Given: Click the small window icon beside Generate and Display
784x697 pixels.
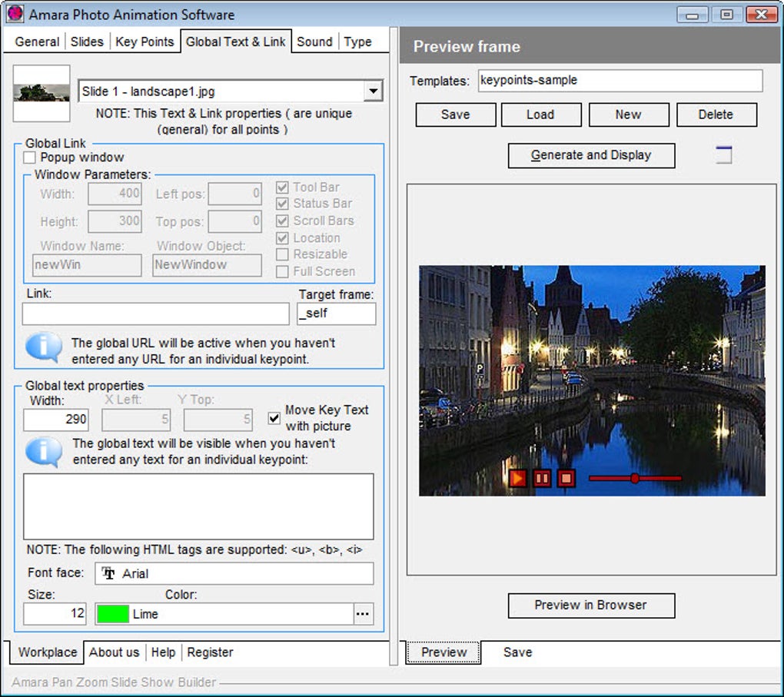Looking at the screenshot, I should coord(723,154).
